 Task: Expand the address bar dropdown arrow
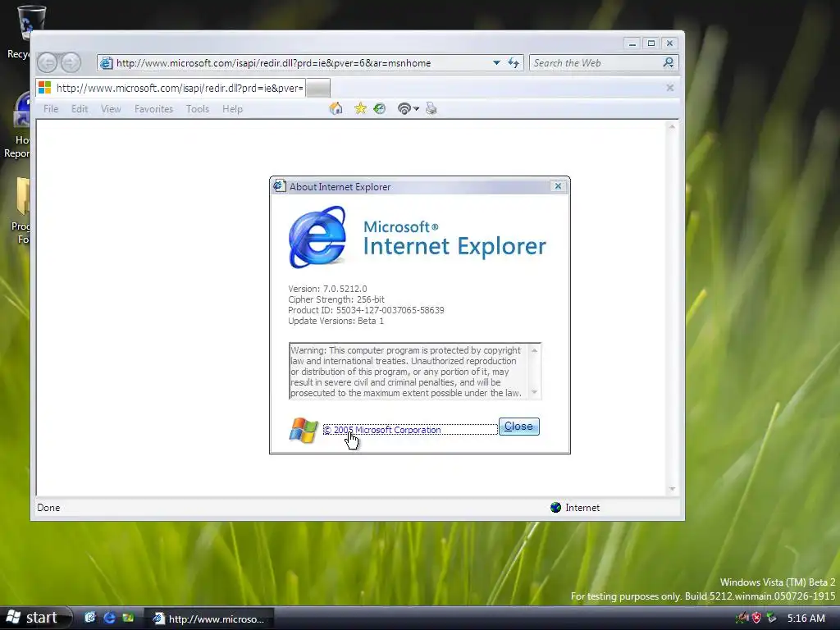[x=496, y=62]
